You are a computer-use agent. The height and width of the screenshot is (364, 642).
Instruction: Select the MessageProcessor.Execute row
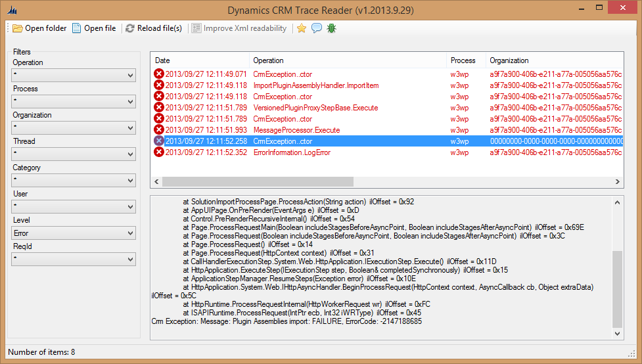[387, 130]
